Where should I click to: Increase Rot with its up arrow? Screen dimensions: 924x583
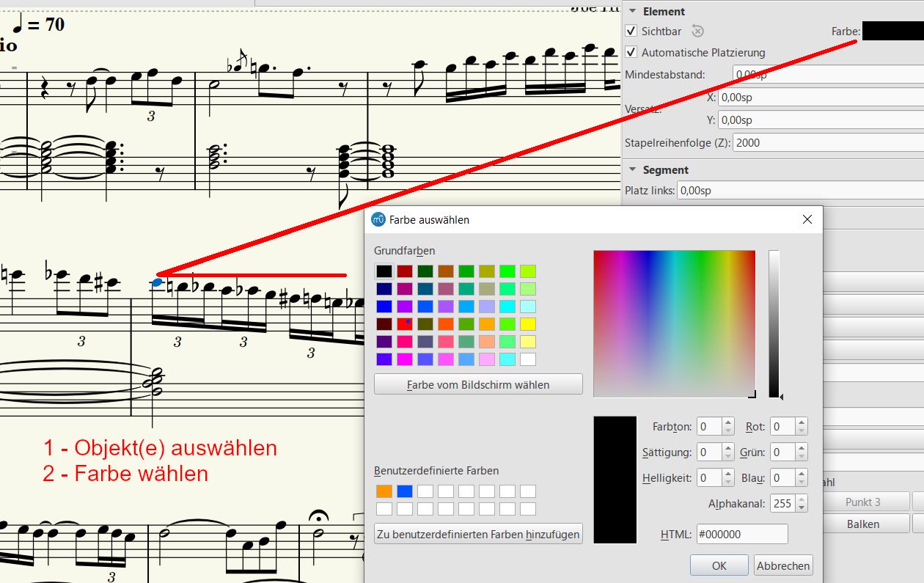point(802,422)
